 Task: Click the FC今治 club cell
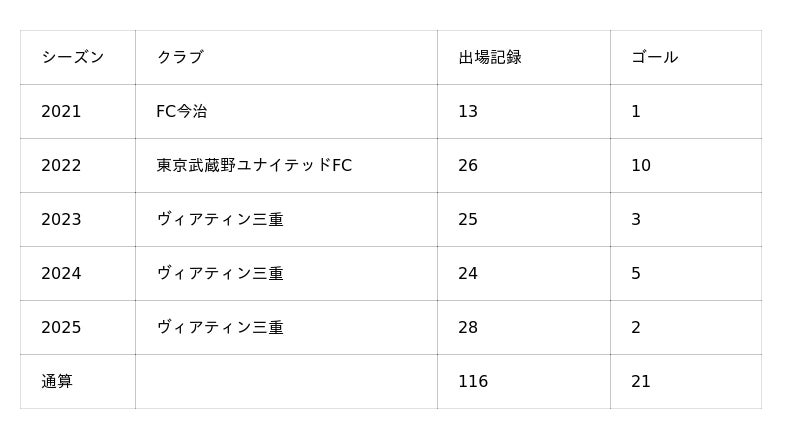coord(182,111)
